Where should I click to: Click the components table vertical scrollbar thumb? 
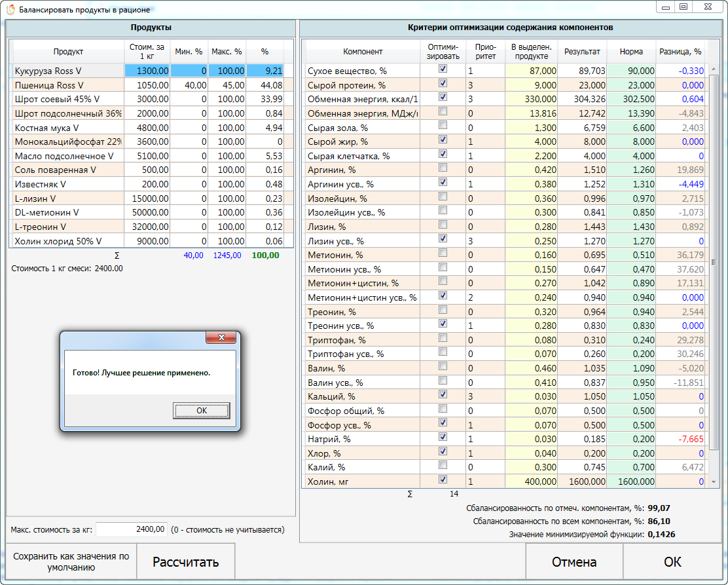click(714, 263)
